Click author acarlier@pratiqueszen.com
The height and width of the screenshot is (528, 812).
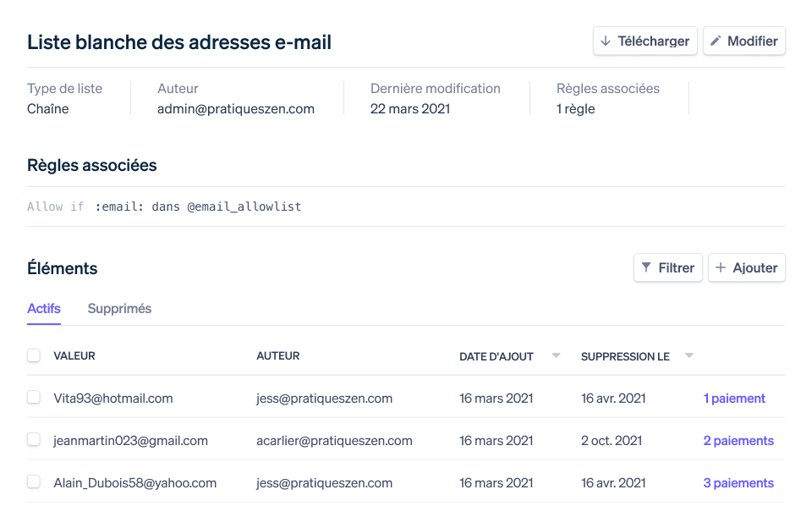334,441
